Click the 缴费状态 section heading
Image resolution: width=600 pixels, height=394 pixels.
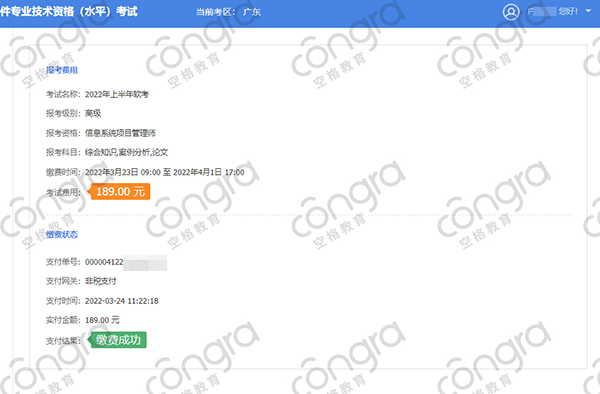62,234
